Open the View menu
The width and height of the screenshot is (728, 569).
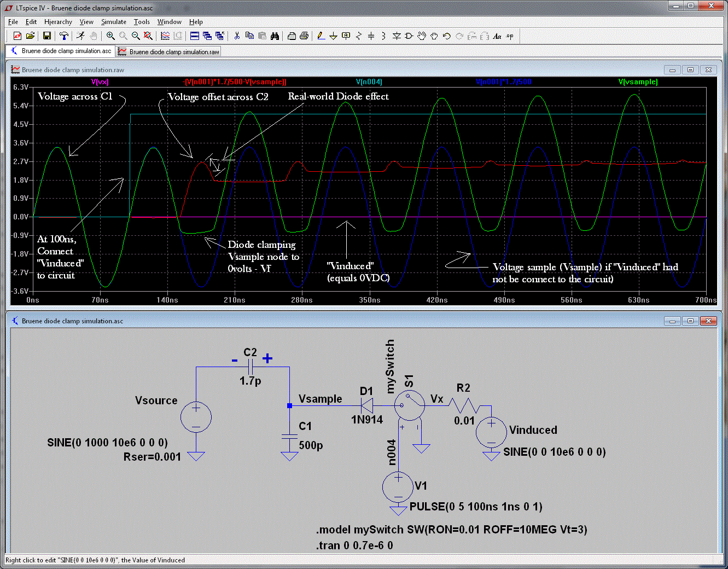point(86,22)
